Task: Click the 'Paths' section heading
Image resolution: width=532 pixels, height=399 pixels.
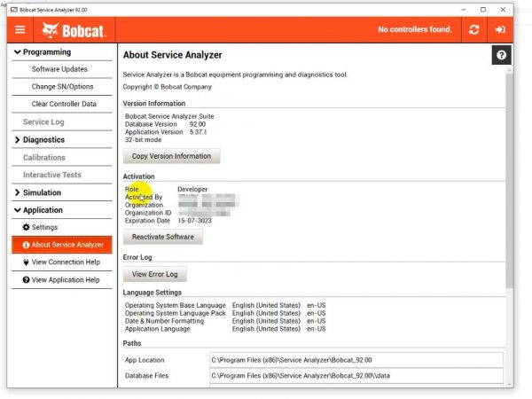Action: [x=132, y=343]
